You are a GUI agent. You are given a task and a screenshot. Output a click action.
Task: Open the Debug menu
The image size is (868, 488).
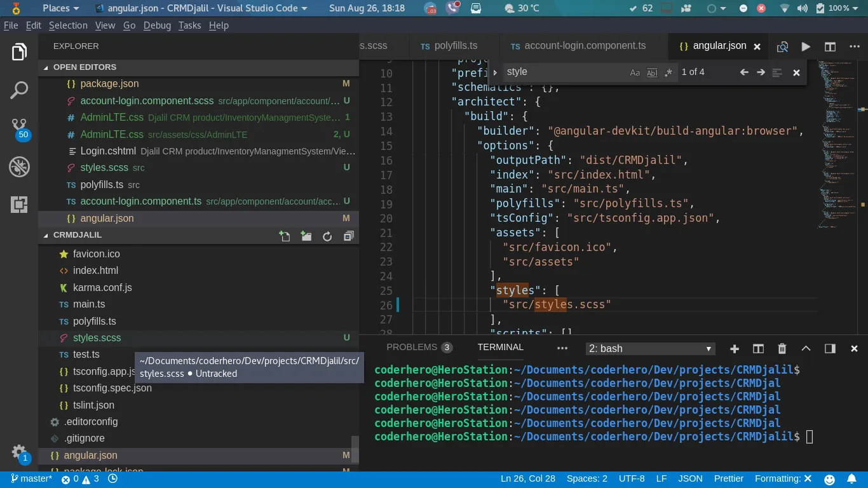coord(157,25)
